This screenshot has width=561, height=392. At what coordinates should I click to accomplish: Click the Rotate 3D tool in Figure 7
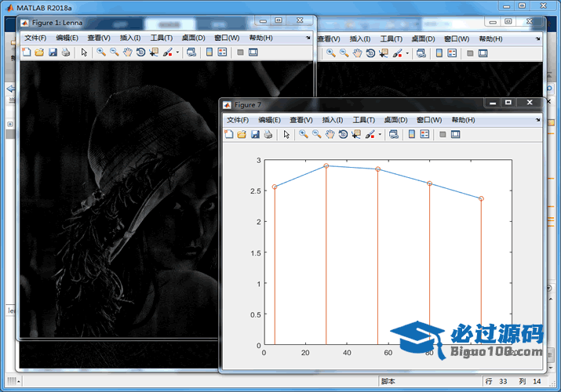(343, 135)
